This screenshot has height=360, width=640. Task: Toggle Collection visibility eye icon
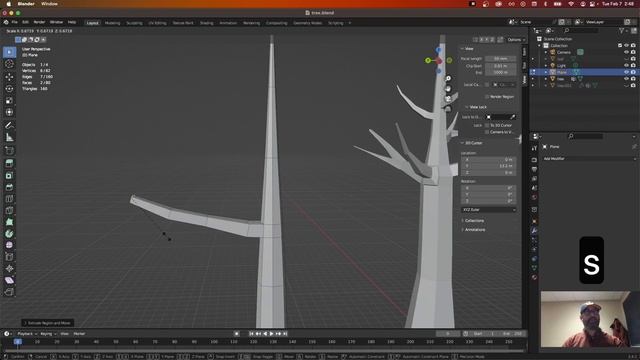(x=627, y=46)
